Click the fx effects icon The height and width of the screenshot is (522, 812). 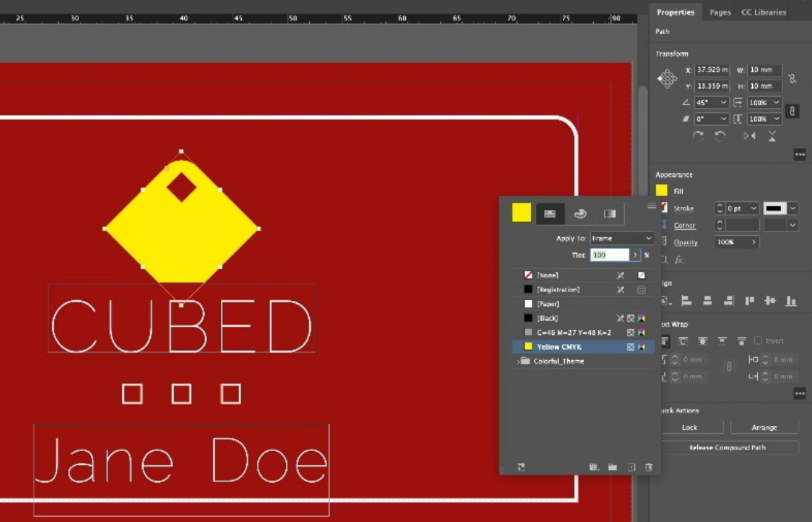679,260
